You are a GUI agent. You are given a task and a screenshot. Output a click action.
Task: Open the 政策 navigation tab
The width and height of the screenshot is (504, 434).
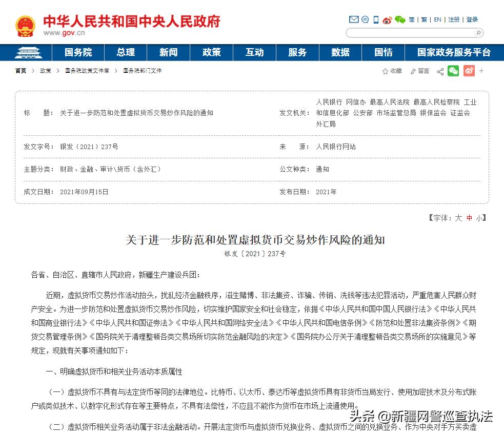coord(211,52)
